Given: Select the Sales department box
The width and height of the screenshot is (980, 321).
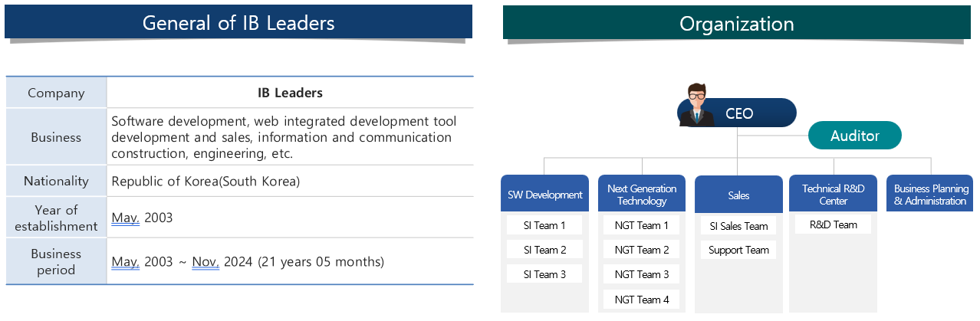Looking at the screenshot, I should [x=738, y=195].
